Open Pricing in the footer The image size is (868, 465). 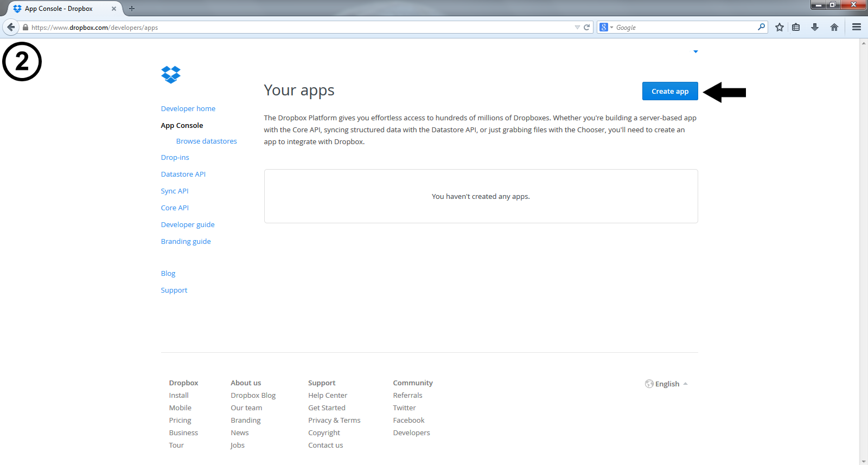[x=180, y=420]
